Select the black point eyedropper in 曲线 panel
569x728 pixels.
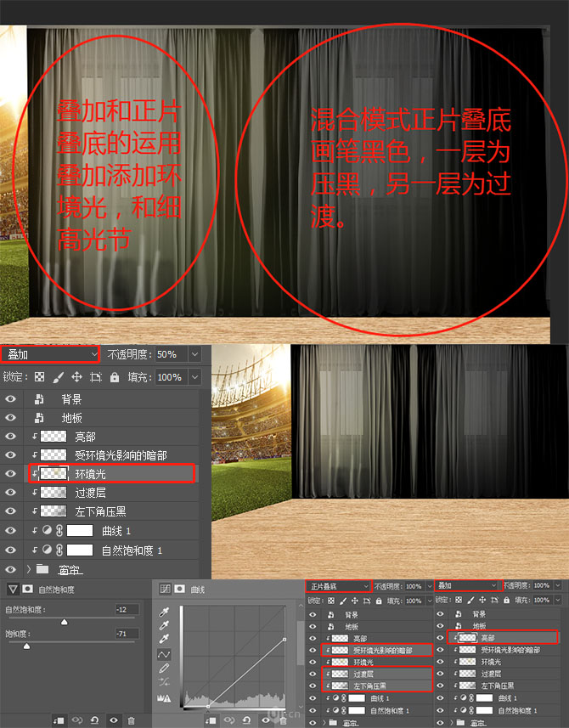164,612
